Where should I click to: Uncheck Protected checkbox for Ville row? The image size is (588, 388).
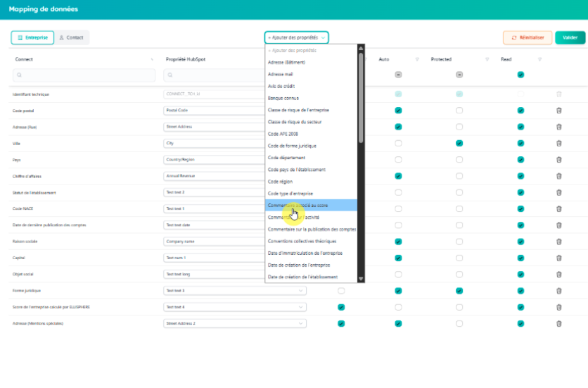(x=459, y=143)
